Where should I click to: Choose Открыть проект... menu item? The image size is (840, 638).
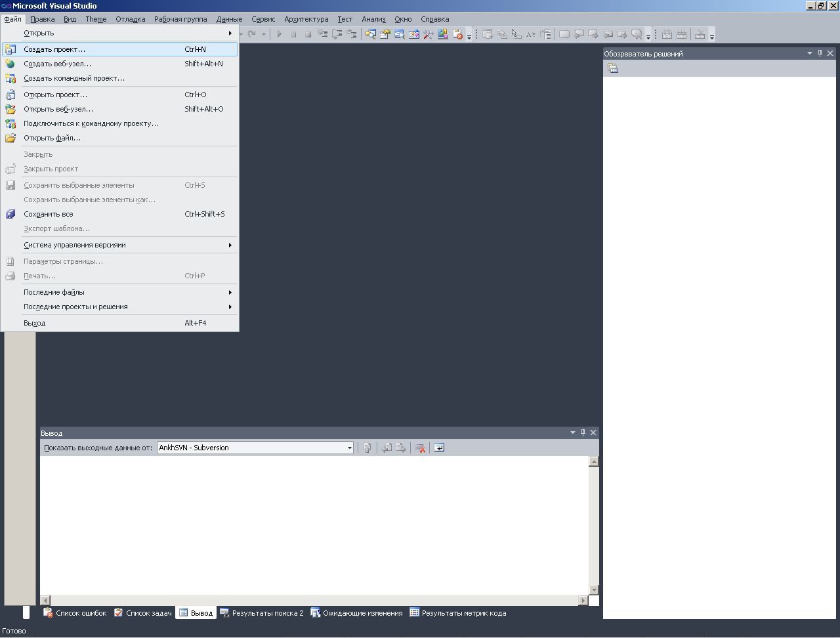(120, 95)
